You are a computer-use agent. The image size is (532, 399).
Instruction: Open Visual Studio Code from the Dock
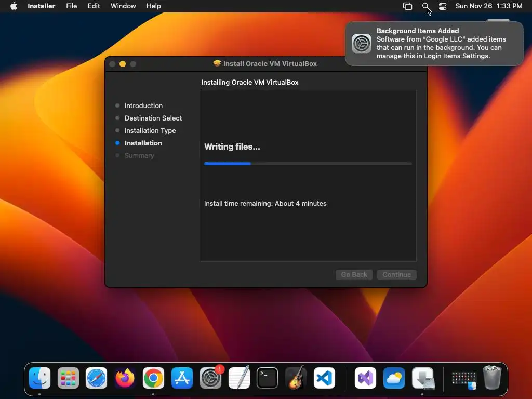click(x=324, y=378)
